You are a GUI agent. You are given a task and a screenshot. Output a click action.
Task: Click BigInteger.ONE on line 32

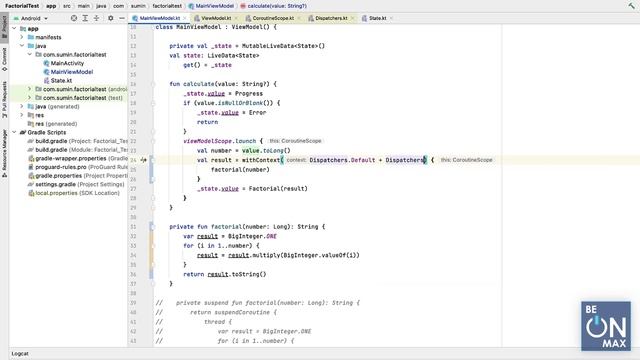(252, 236)
